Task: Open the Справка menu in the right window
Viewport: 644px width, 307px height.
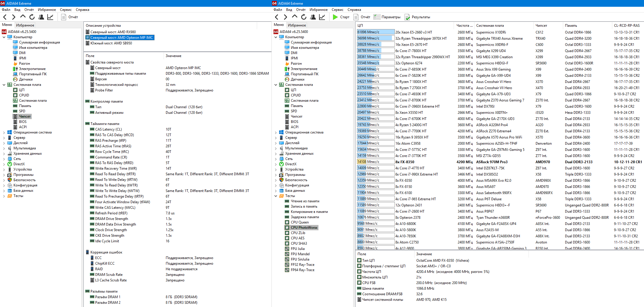Action: click(354, 10)
